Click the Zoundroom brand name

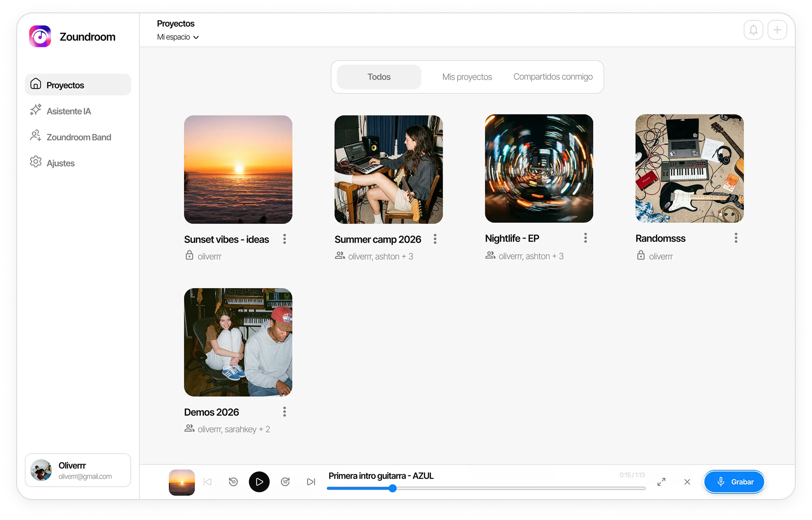(x=87, y=36)
